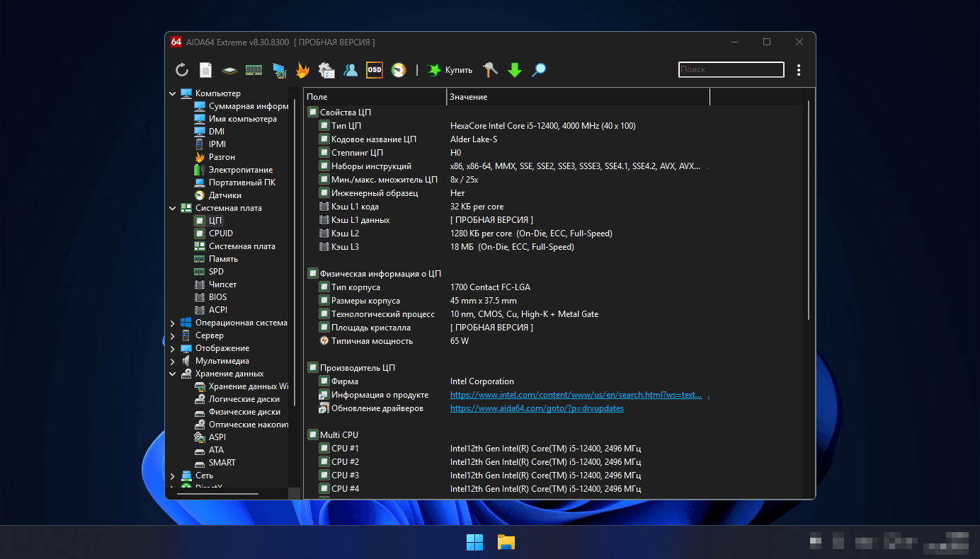980x559 pixels.
Task: Expand the Отображение tree node
Action: pyautogui.click(x=173, y=348)
